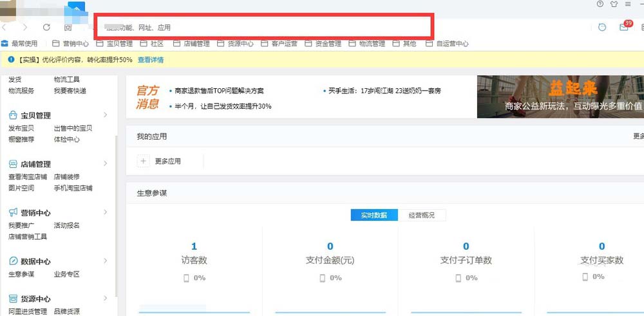Open the 发布宝贝 link in sidebar
Image resolution: width=644 pixels, height=316 pixels.
tap(21, 129)
